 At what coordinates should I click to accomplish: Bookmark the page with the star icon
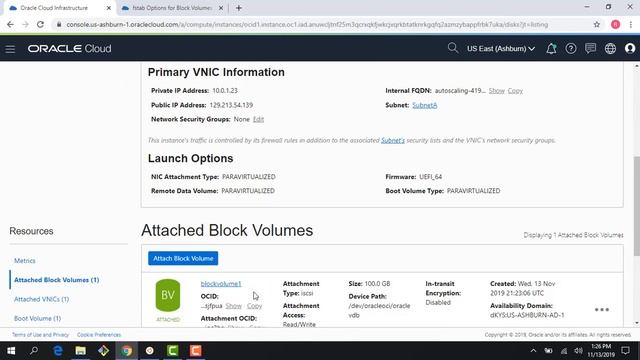597,24
